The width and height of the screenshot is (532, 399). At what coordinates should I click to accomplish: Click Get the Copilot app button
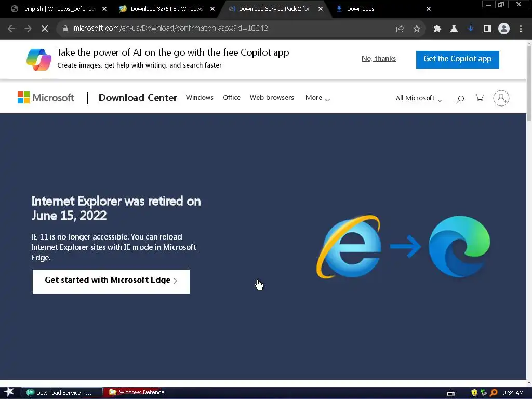pos(457,59)
